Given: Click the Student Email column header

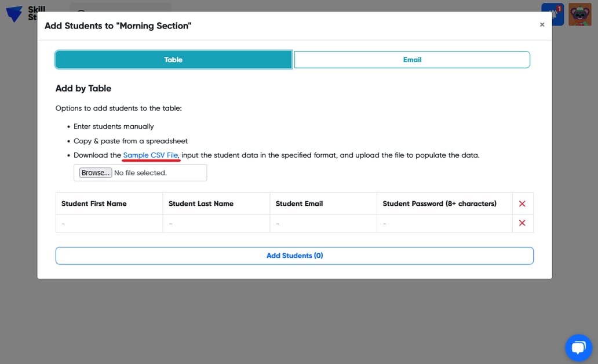Looking at the screenshot, I should [x=299, y=203].
